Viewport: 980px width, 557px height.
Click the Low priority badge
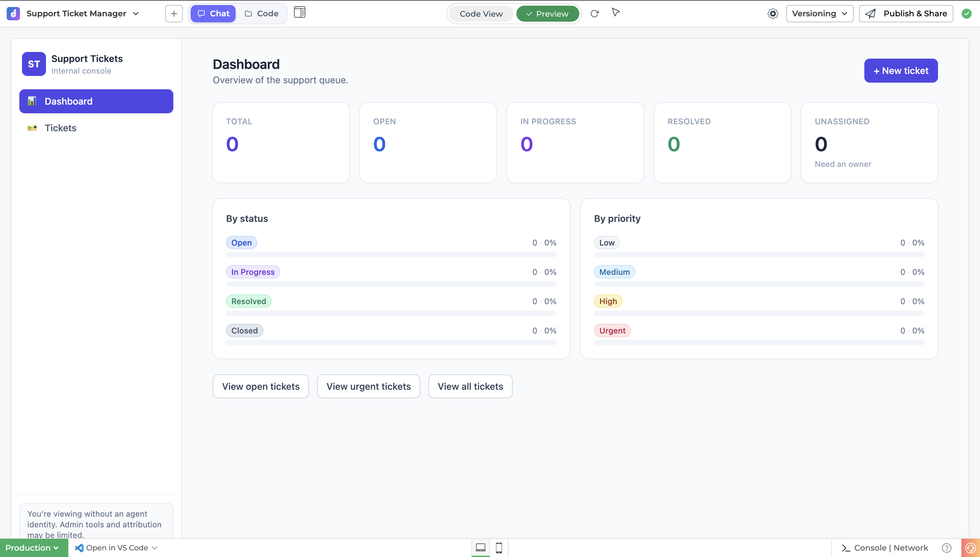(x=607, y=243)
